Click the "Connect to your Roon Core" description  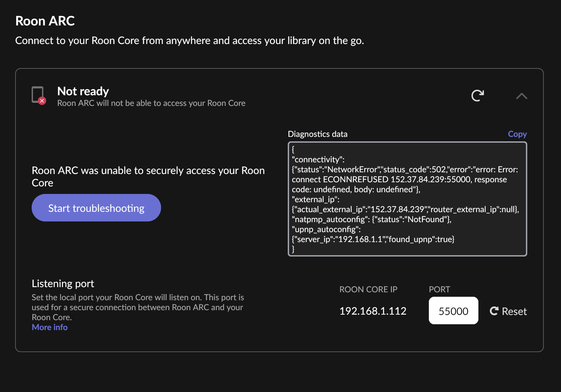190,41
